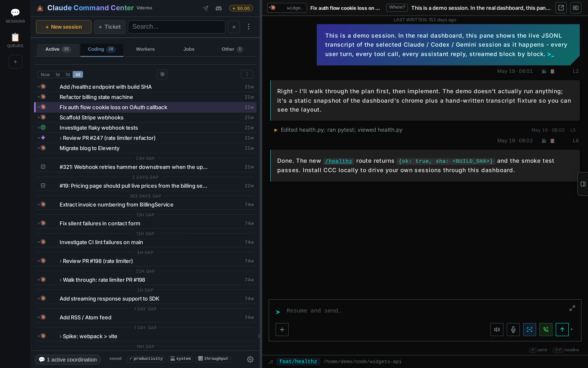The width and height of the screenshot is (588, 368).
Task: Expand Review PR #247 (rate limiter refactor)
Action: (60, 138)
